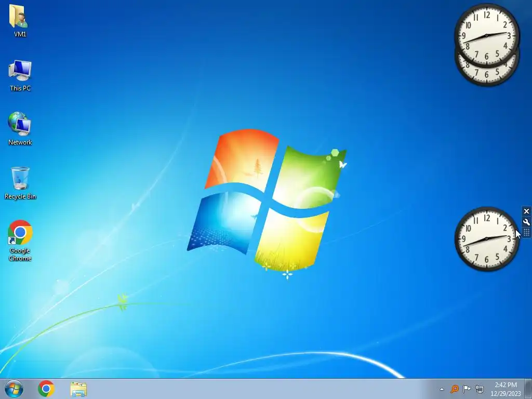Select the VM1 user folder icon
532x399 pixels.
pos(20,21)
